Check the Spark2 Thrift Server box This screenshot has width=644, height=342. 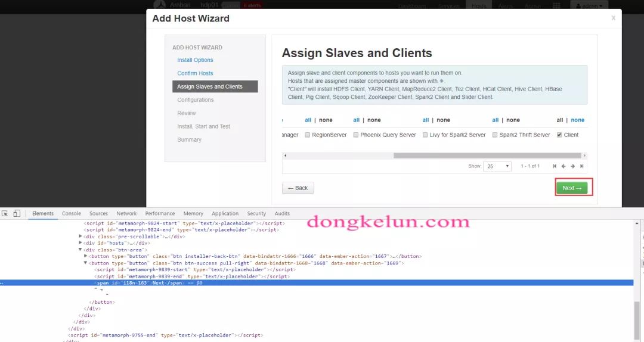coord(495,135)
